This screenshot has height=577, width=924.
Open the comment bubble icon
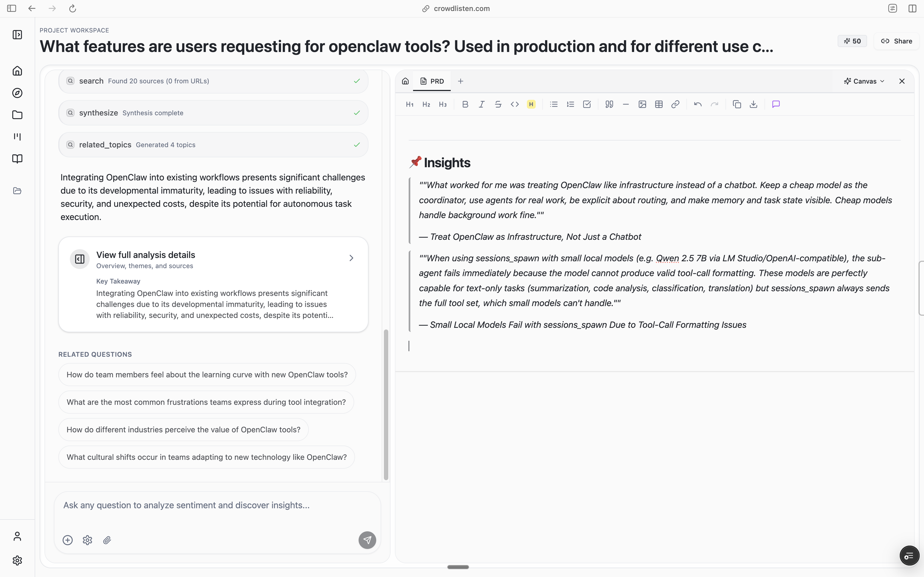coord(776,104)
